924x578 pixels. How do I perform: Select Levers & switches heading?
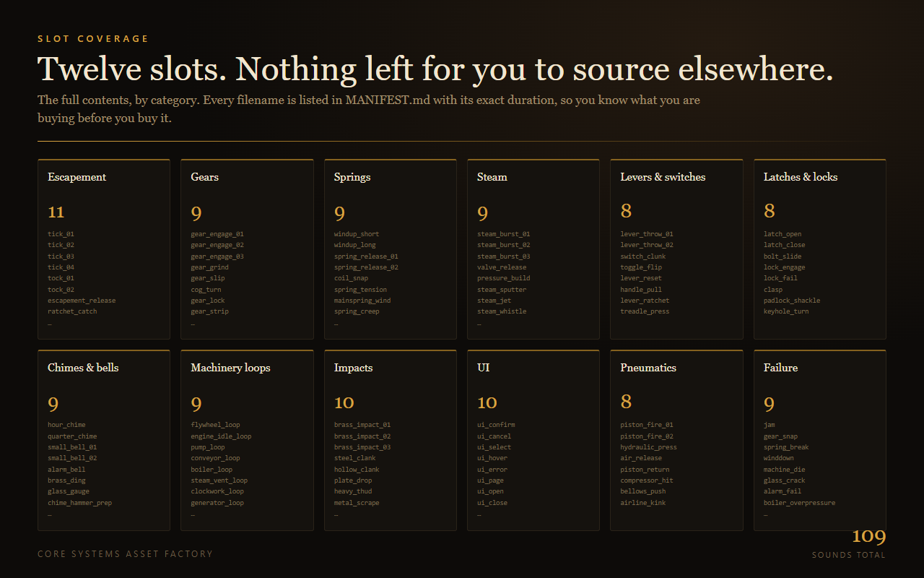(x=663, y=177)
